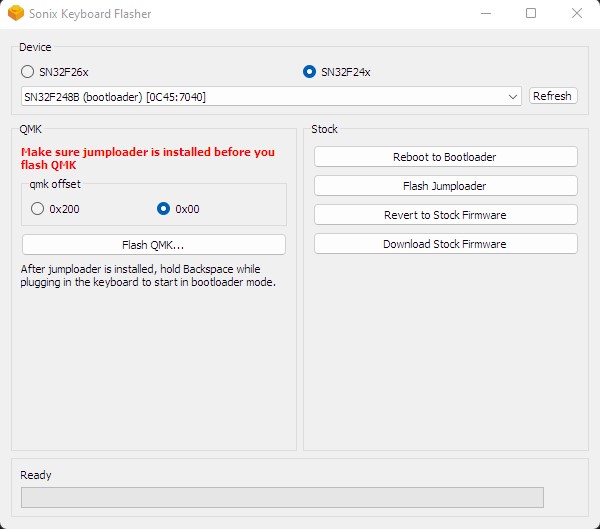Download Stock Firmware
This screenshot has width=600, height=529.
(445, 244)
